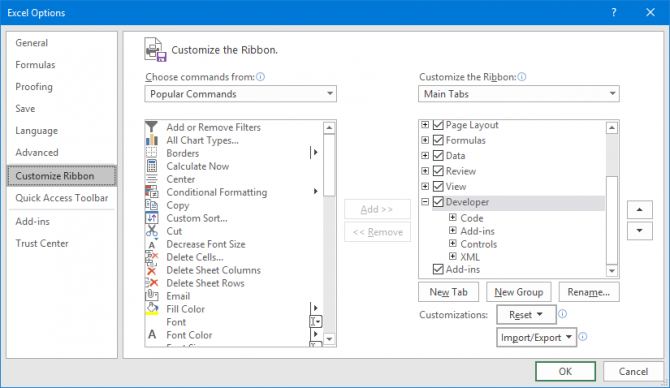This screenshot has height=388, width=670.
Task: Click the Custom Sort icon
Action: coord(152,218)
